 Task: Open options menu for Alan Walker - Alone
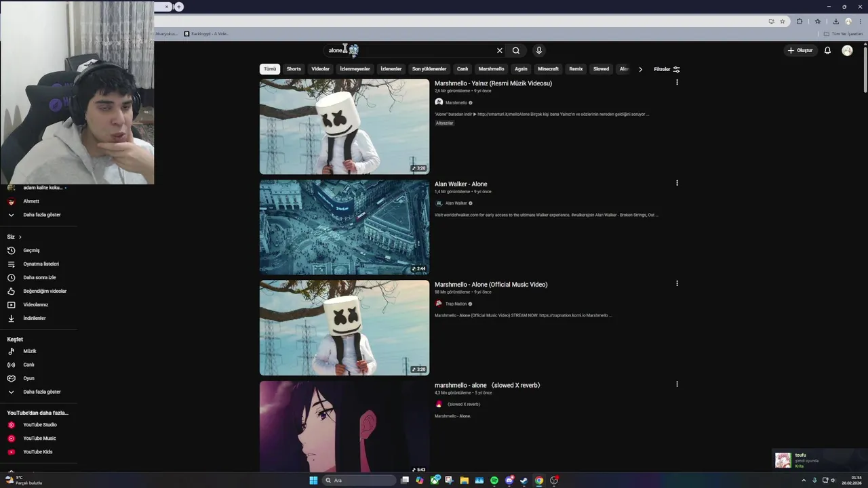(x=677, y=183)
